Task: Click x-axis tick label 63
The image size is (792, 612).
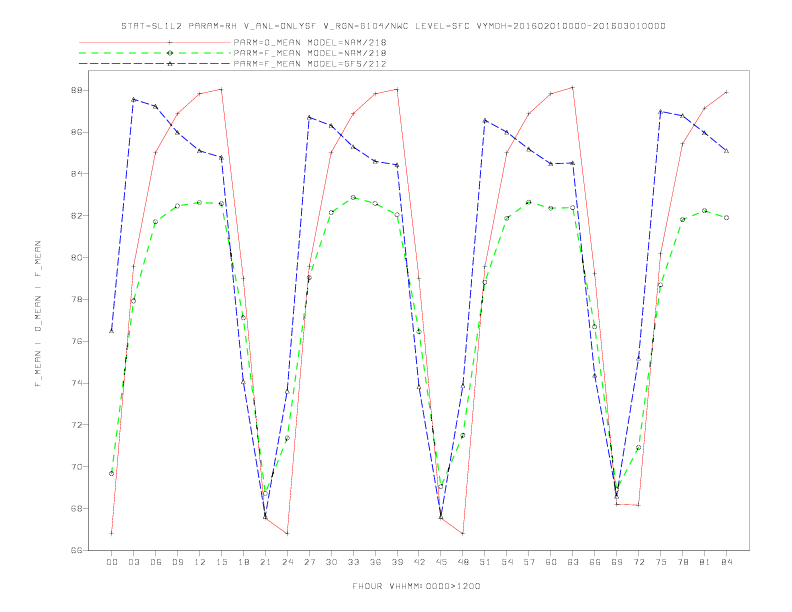Action: click(573, 562)
